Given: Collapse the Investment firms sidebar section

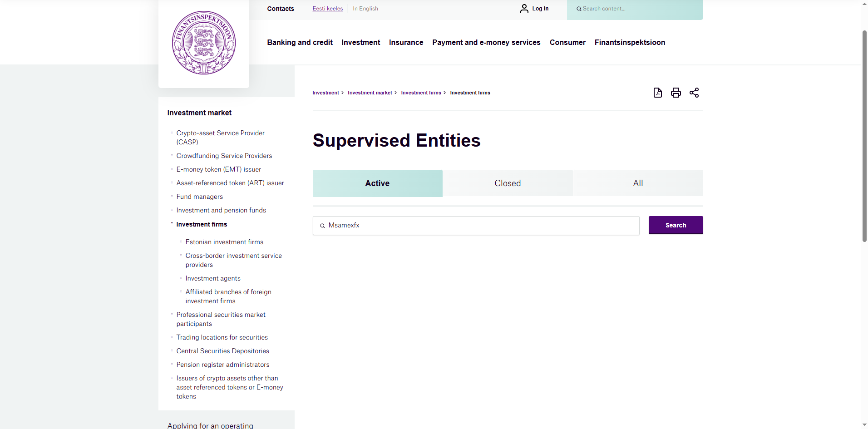Looking at the screenshot, I should coord(172,224).
